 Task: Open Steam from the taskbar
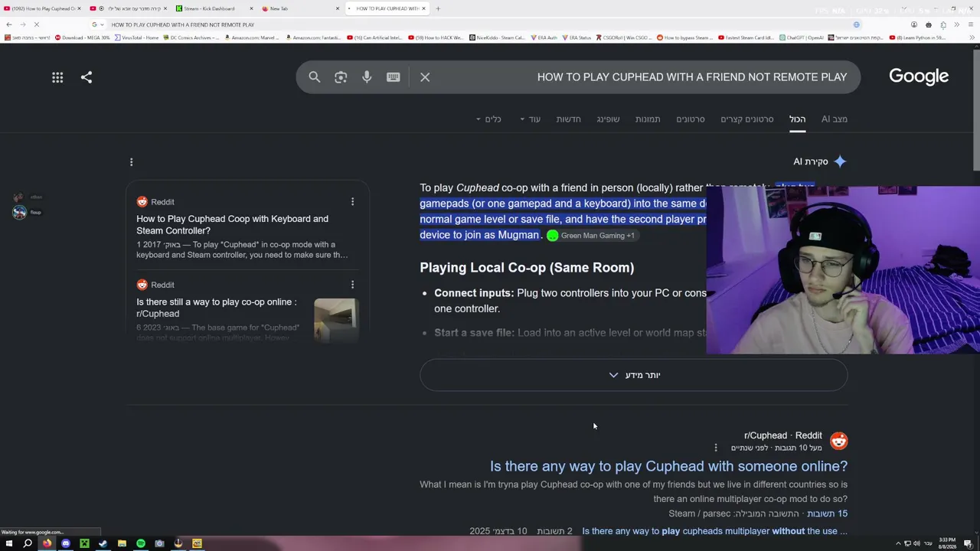[x=103, y=543]
